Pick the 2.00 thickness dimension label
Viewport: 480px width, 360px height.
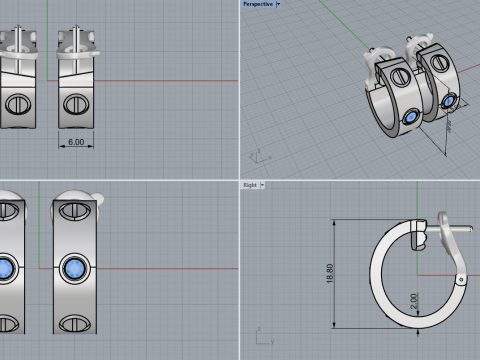(414, 301)
